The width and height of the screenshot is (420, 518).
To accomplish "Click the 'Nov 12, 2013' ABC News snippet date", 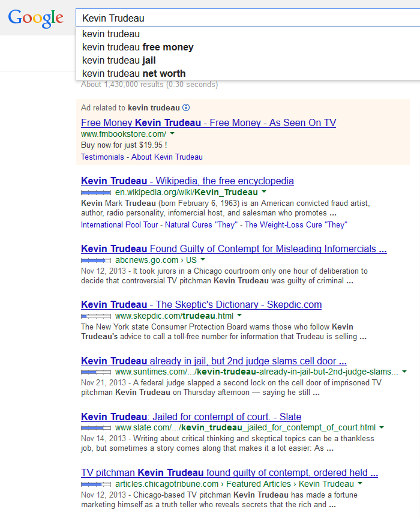I will pos(103,271).
